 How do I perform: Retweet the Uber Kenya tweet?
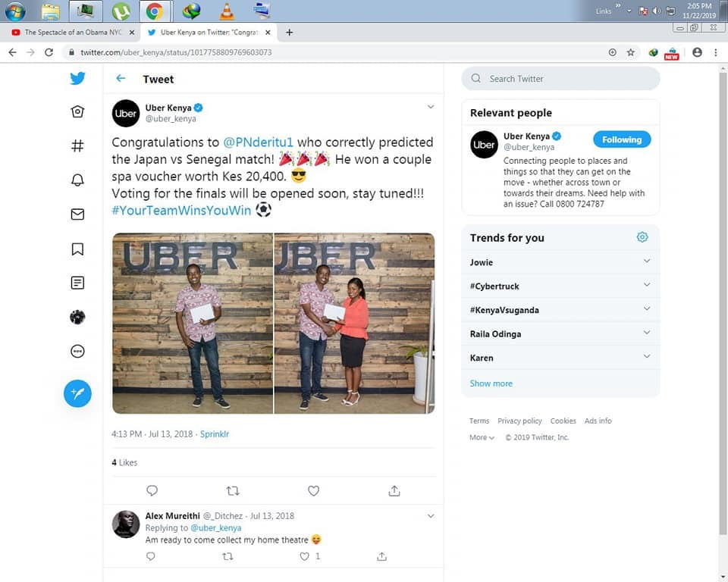click(x=233, y=490)
